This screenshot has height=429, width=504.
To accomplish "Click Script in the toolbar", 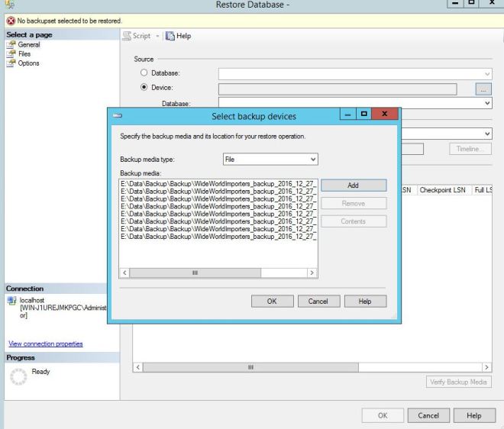I will tap(141, 36).
